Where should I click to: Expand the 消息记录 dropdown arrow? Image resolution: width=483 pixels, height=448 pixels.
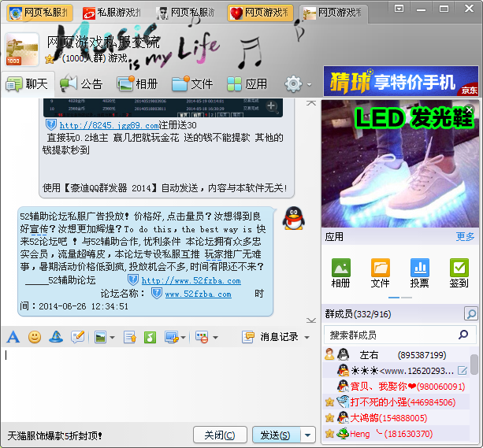pyautogui.click(x=307, y=338)
